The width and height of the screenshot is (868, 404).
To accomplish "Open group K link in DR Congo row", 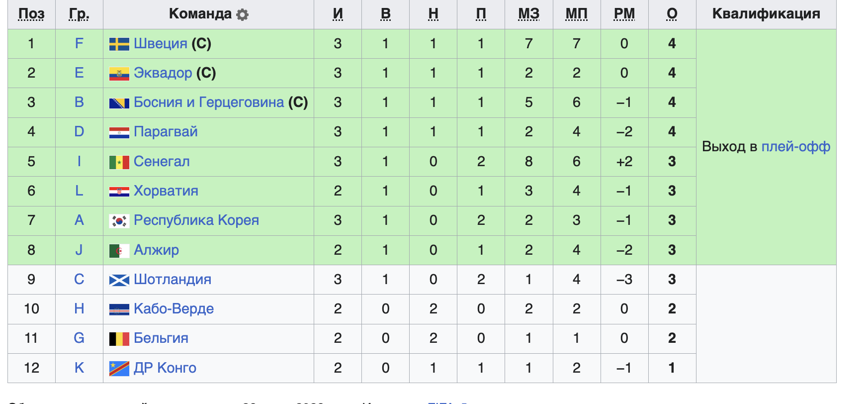I will pos(79,368).
